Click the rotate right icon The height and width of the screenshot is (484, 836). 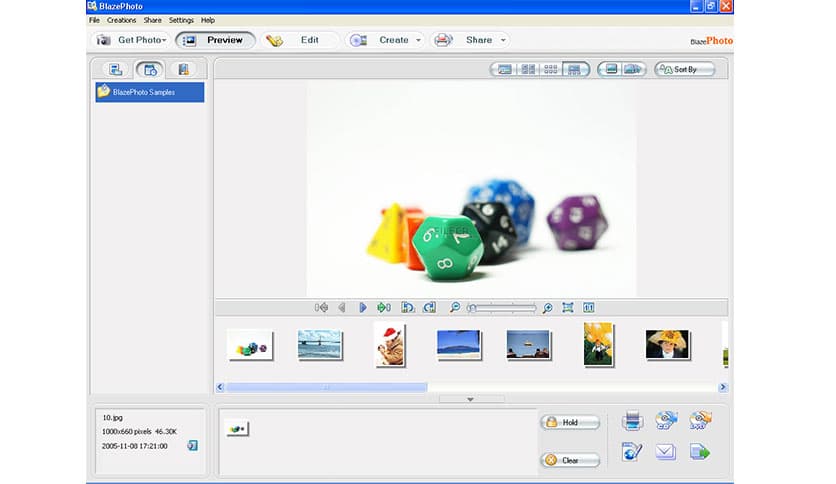tap(429, 308)
